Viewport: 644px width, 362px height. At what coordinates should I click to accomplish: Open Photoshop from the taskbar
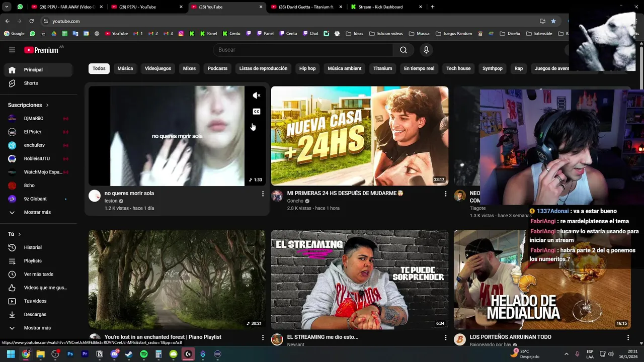point(70,354)
